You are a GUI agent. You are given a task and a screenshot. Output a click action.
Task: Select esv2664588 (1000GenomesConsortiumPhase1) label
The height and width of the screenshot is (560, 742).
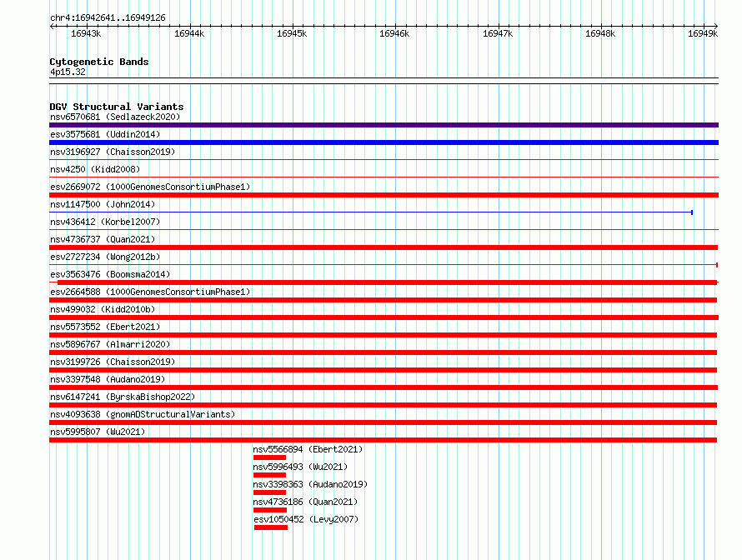[x=150, y=292]
